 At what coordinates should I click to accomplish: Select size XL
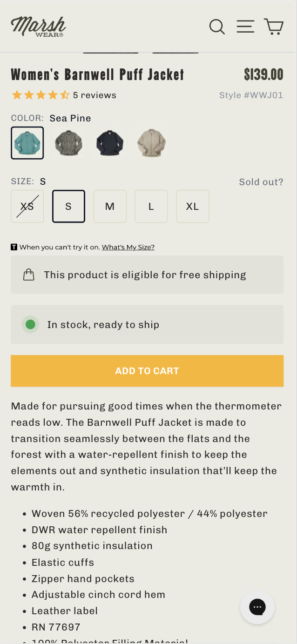click(192, 206)
